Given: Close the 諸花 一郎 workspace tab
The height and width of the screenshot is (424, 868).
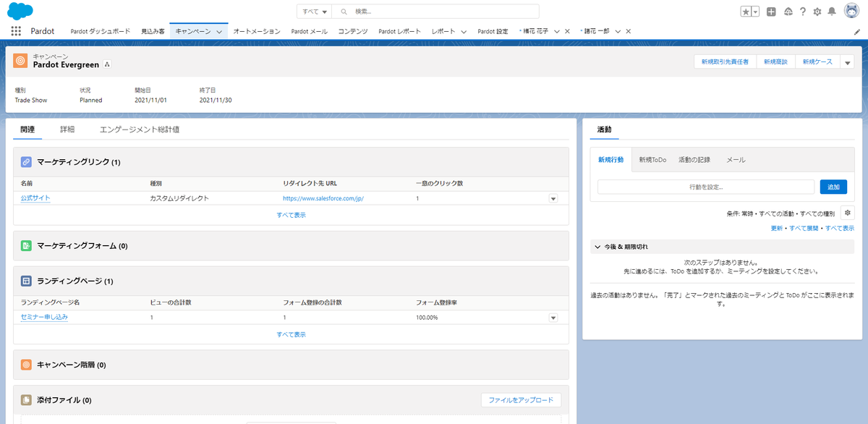Looking at the screenshot, I should [628, 32].
